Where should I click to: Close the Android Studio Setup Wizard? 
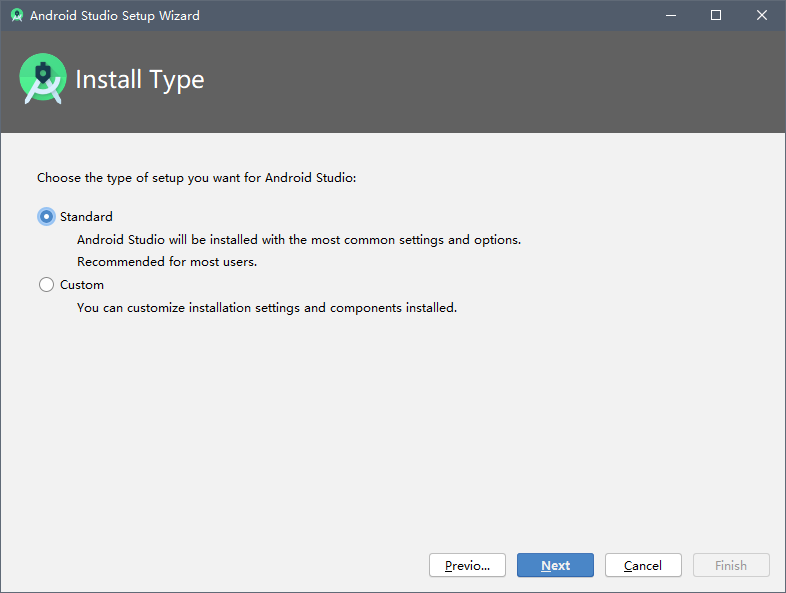(761, 16)
